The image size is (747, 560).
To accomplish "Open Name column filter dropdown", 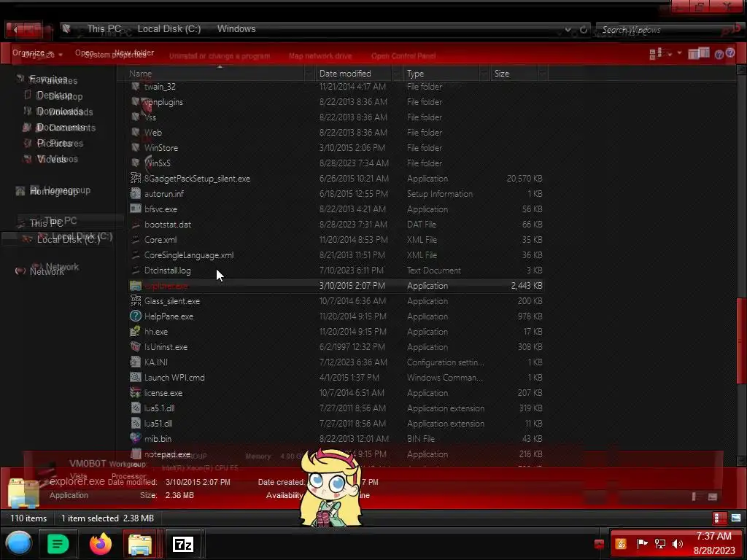I will click(309, 74).
